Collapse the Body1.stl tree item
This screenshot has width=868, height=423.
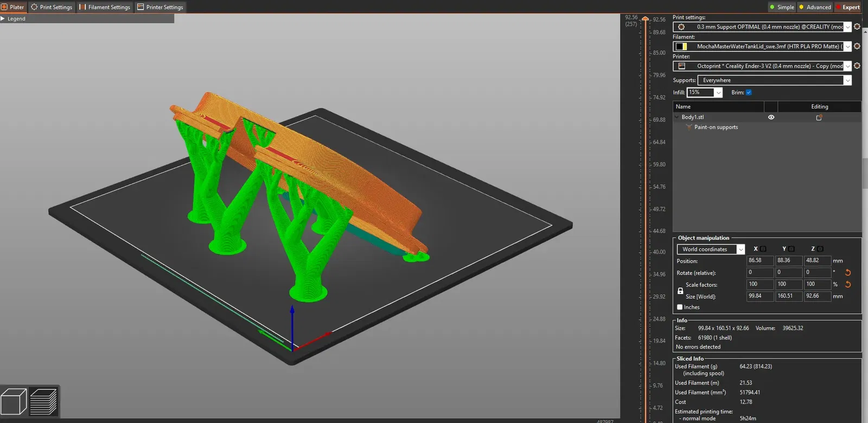(x=677, y=117)
